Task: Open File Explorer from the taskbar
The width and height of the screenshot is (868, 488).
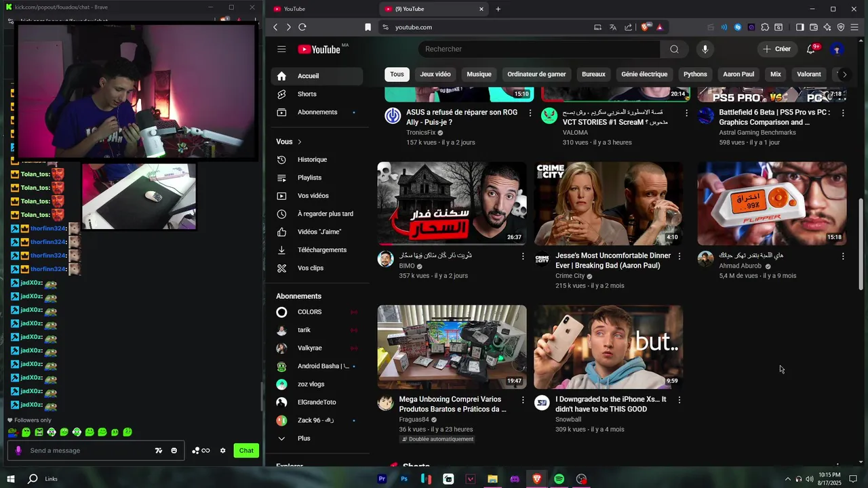Action: (492, 479)
